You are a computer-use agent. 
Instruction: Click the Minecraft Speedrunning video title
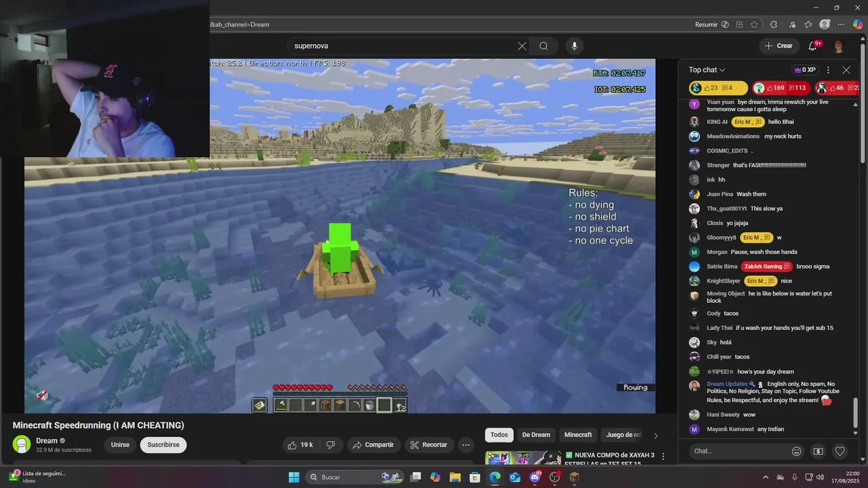(98, 425)
